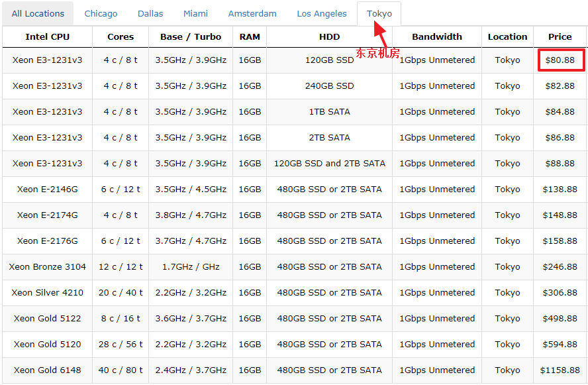
Task: Select the Xeon E-2146G server row
Action: 47,190
